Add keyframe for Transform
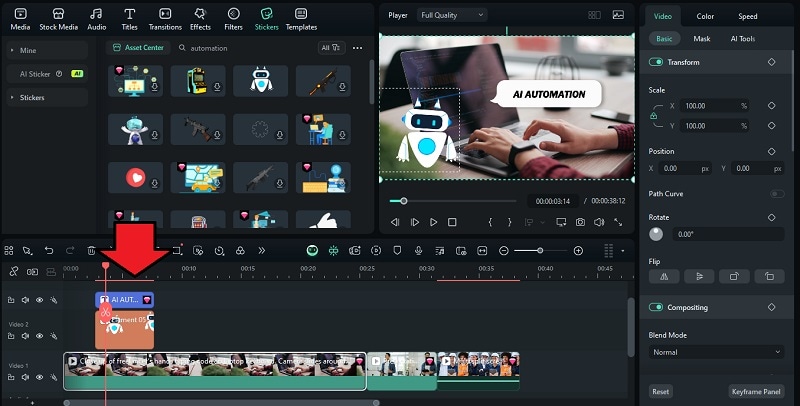 click(771, 62)
